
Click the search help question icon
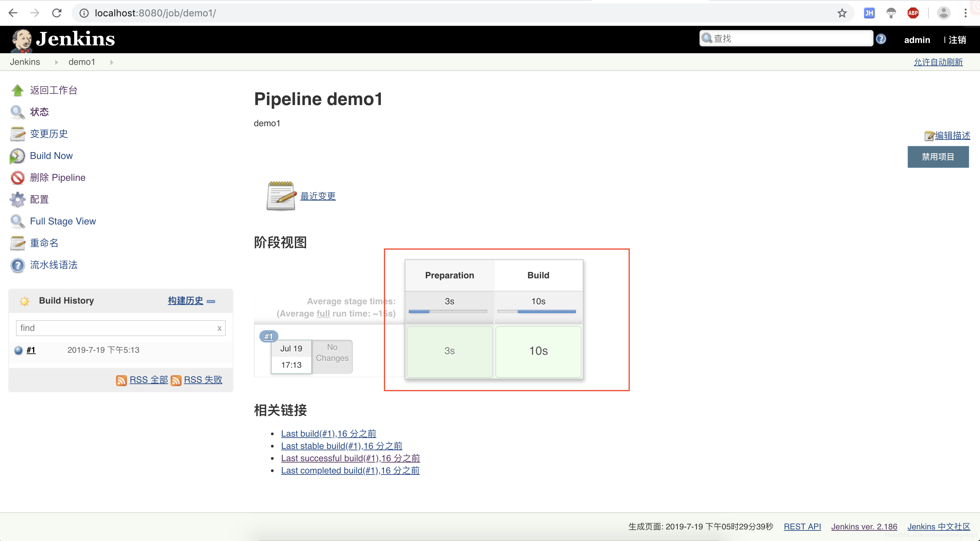point(881,39)
